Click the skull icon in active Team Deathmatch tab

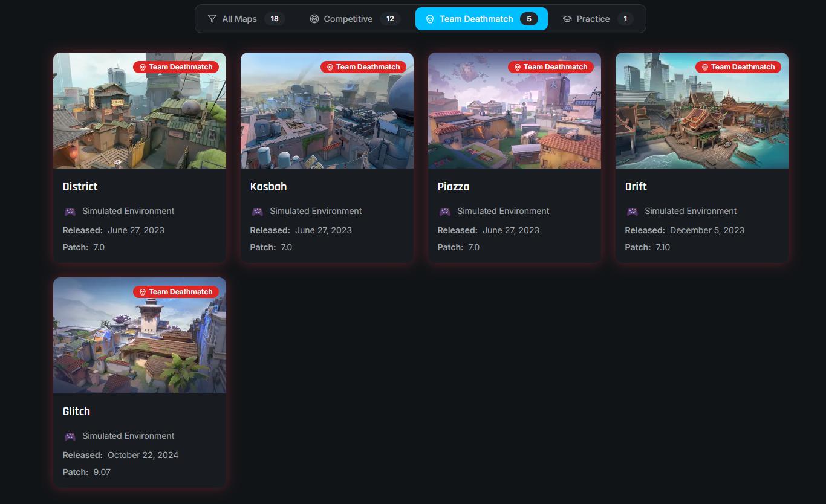click(x=430, y=19)
